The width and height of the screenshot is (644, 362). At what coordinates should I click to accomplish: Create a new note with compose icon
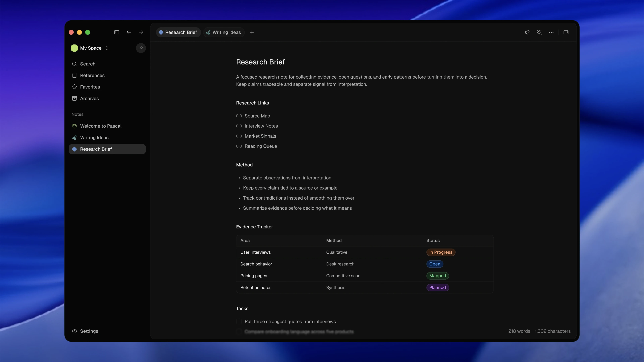click(141, 48)
